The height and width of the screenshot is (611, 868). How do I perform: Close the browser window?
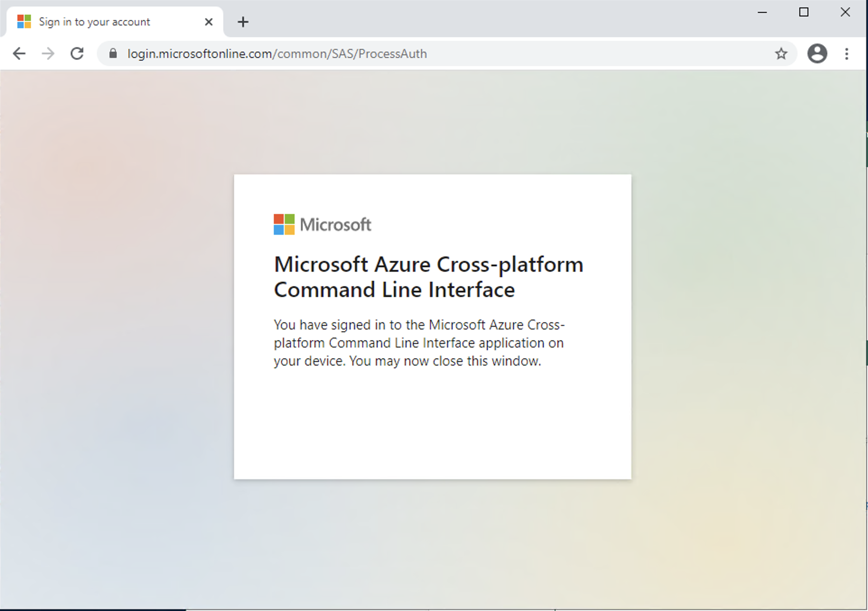pyautogui.click(x=845, y=12)
